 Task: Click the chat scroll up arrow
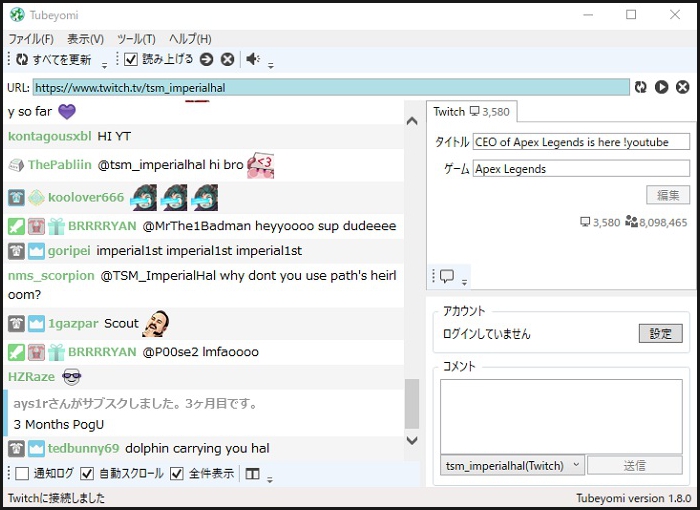coord(412,121)
